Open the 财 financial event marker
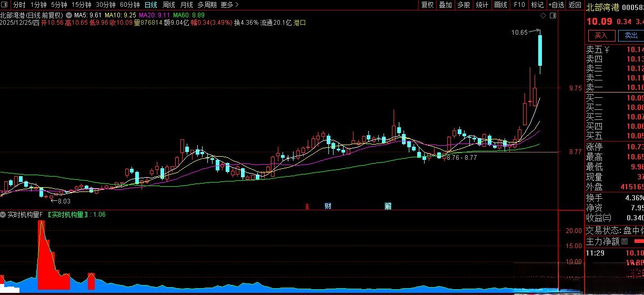This screenshot has width=644, height=295. click(327, 206)
